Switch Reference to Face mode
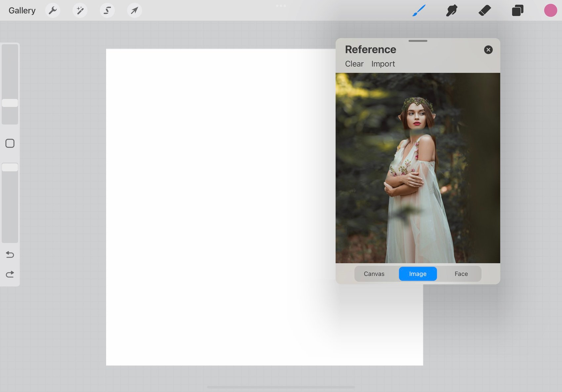562x392 pixels. coord(461,274)
